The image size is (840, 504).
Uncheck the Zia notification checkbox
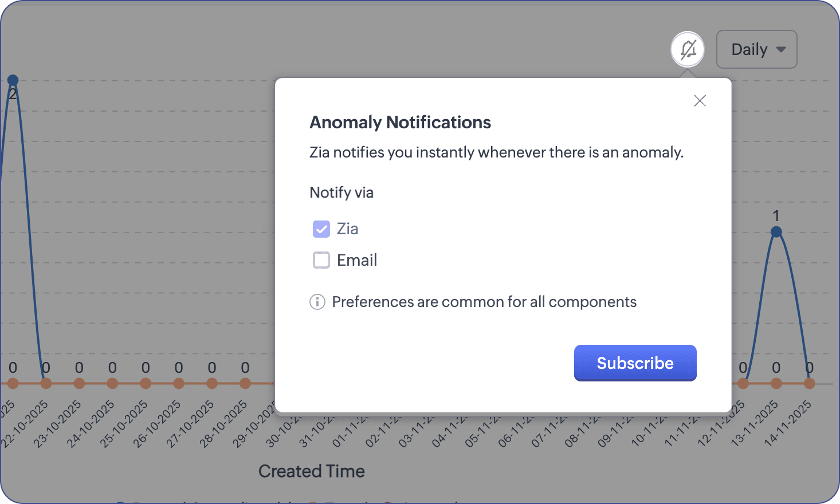321,229
